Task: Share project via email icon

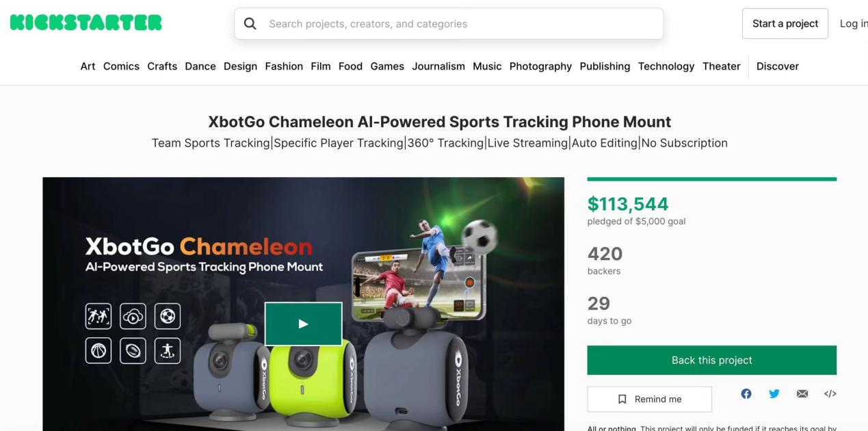Action: [802, 393]
